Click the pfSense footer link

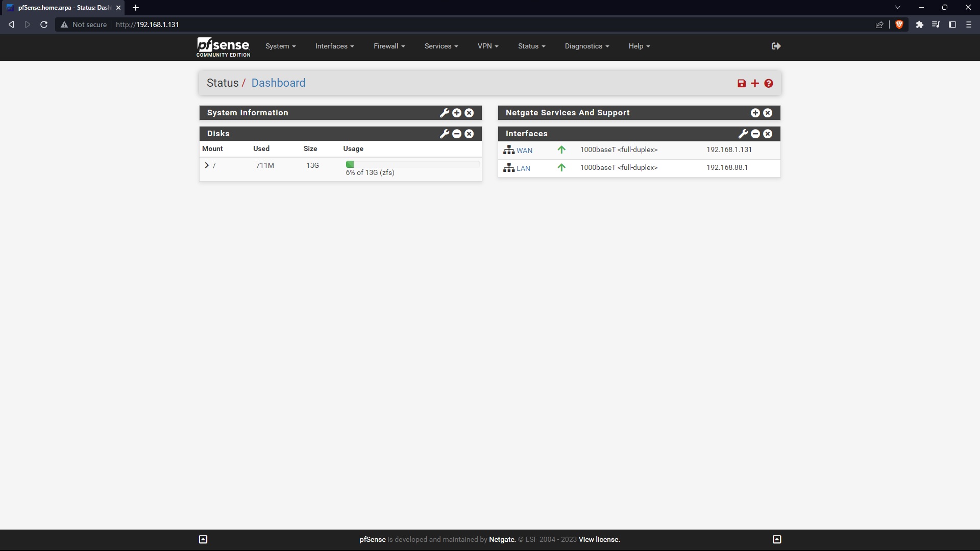click(x=373, y=539)
